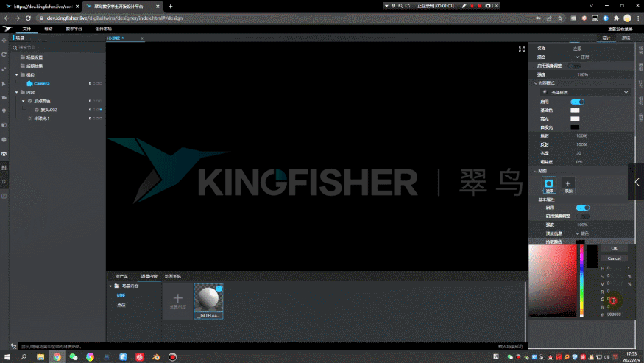644x363 pixels.
Task: Switch to the 动画系统 tab
Action: click(x=173, y=276)
